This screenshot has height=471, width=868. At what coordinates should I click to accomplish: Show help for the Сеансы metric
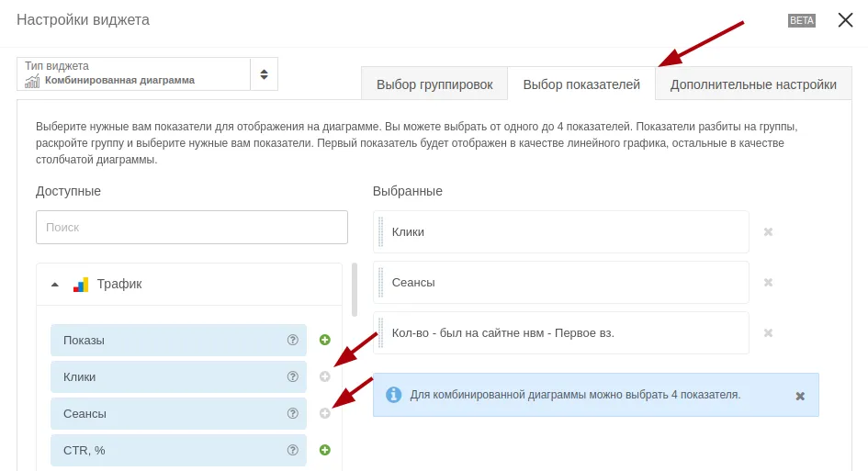pyautogui.click(x=293, y=413)
